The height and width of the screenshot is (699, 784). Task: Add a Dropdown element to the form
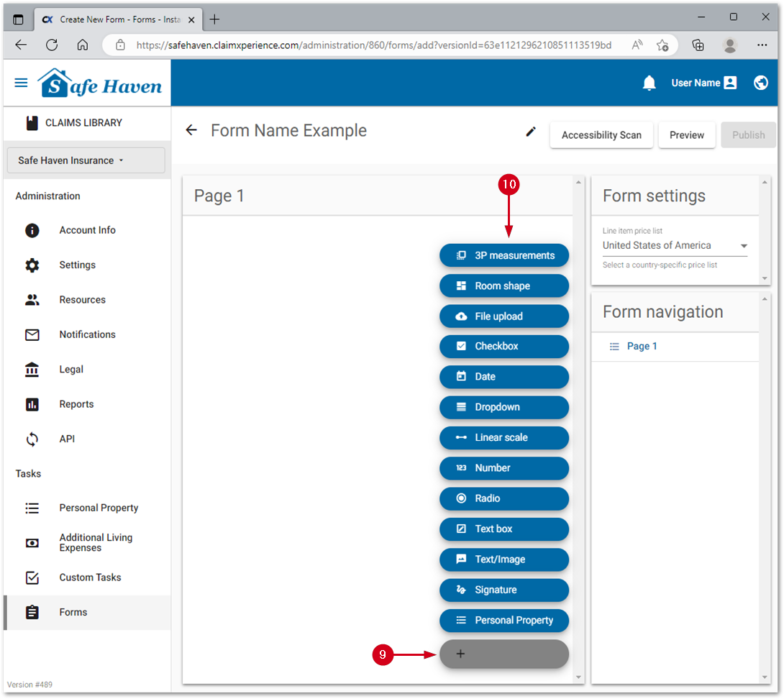(x=503, y=407)
